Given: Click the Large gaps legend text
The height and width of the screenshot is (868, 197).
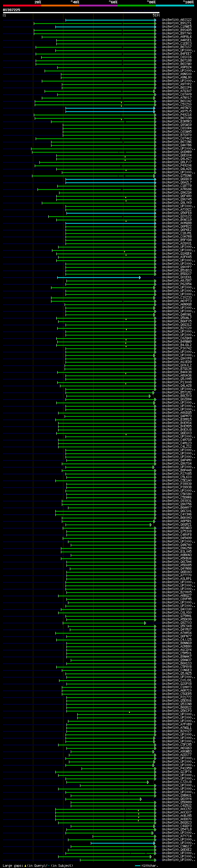Looking at the screenshot, I should point(38,866).
